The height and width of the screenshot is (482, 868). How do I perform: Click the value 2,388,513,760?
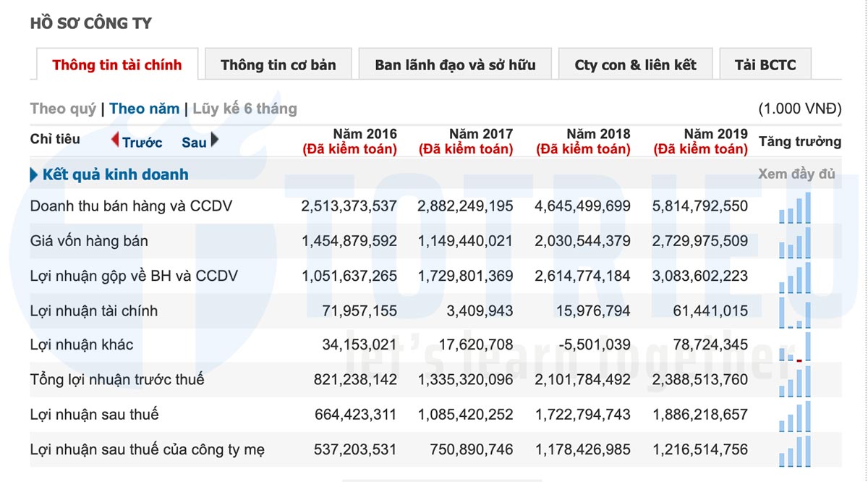(x=700, y=379)
